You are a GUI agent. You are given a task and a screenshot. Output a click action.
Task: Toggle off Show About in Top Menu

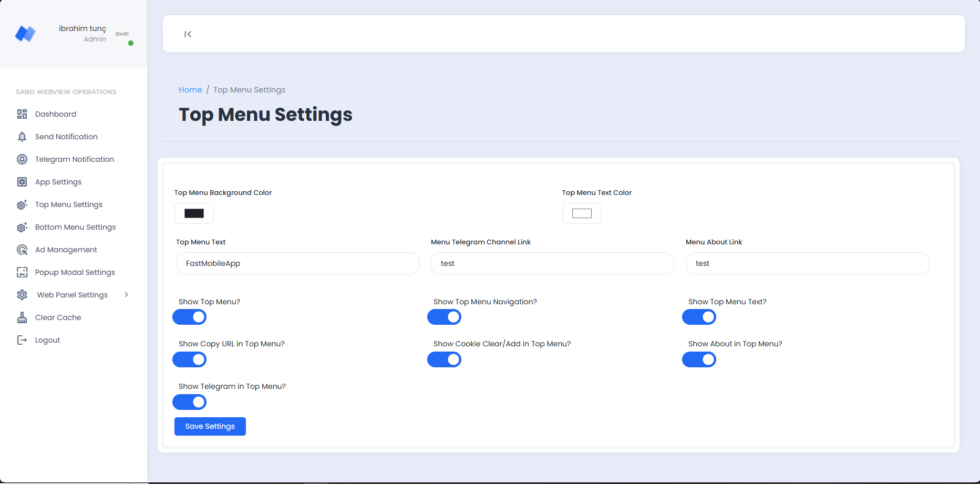coord(699,359)
